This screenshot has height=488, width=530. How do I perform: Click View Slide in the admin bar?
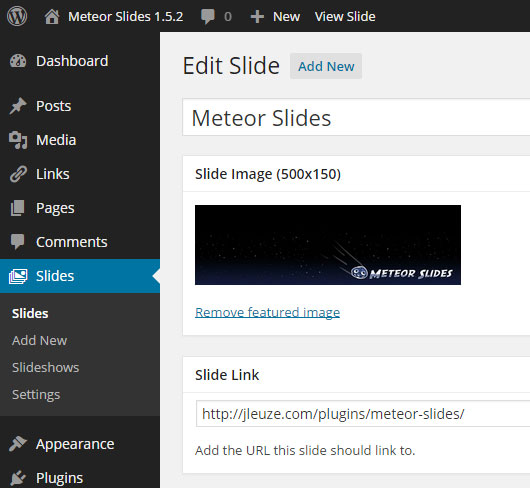pos(345,17)
